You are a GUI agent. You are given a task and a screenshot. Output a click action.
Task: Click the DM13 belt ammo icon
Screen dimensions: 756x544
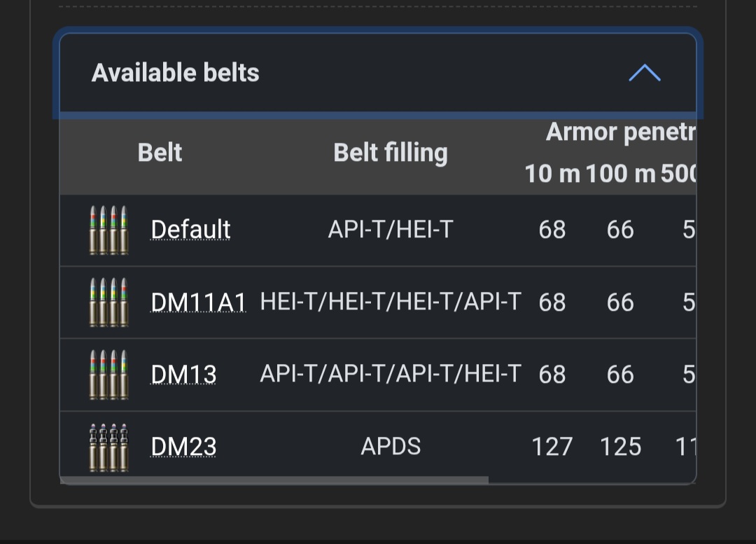click(109, 375)
